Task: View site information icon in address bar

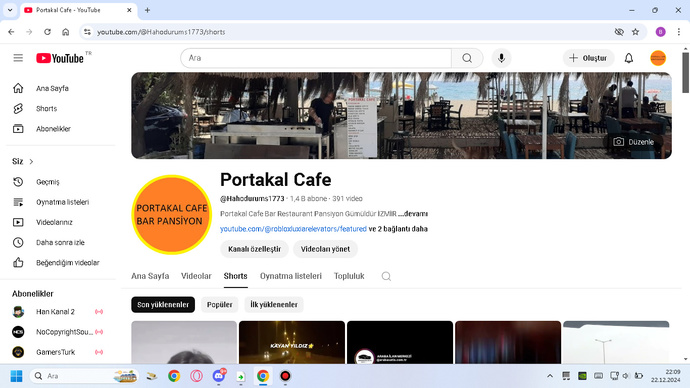Action: (x=87, y=32)
